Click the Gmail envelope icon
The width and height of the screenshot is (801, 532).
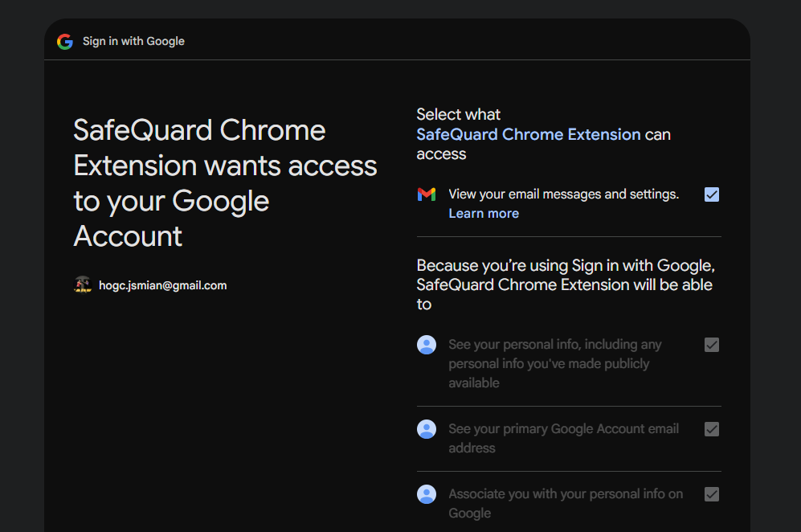point(427,194)
